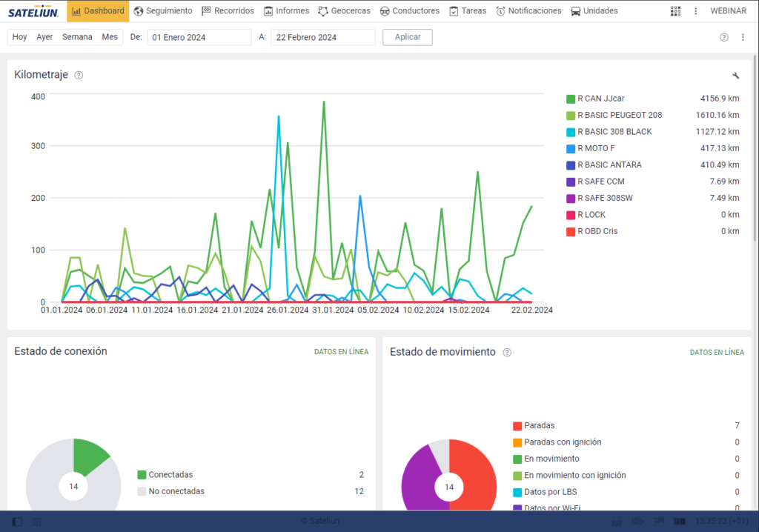Viewport: 759px width, 532px height.
Task: Open the apps grid icon in top bar
Action: 675,11
